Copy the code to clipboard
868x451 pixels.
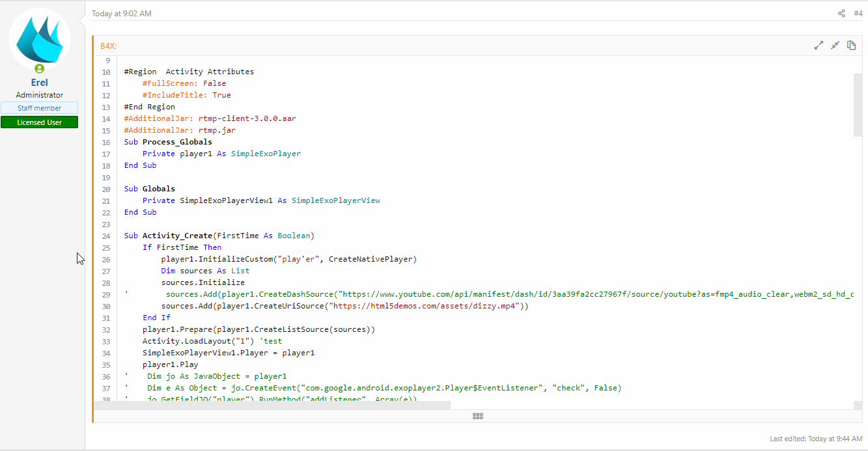851,46
